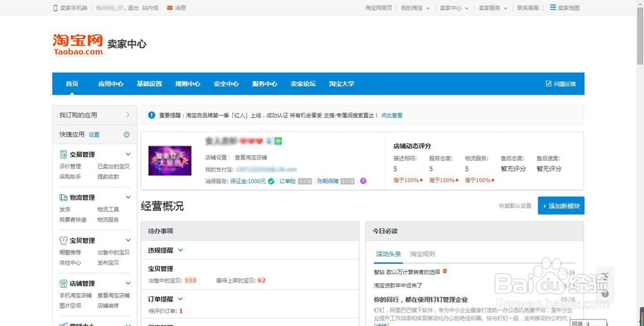Click the 交易管理 section icon

click(63, 154)
